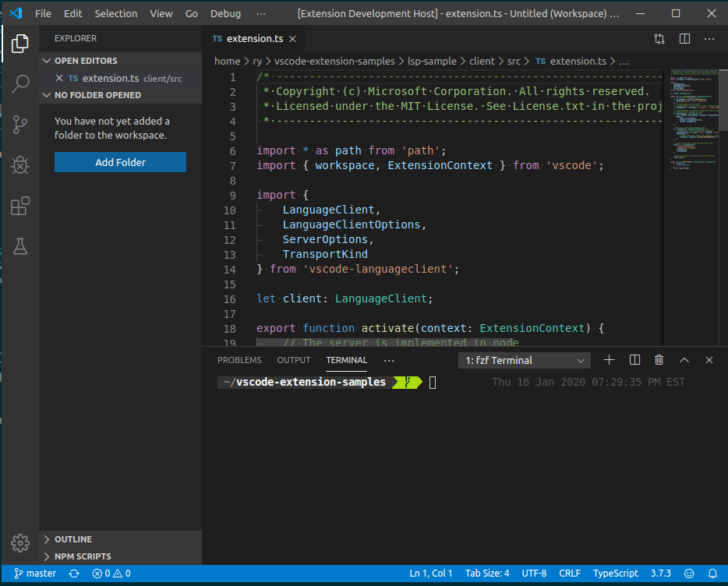Synchronize changes in status bar
The width and height of the screenshot is (728, 586).
coord(74,574)
